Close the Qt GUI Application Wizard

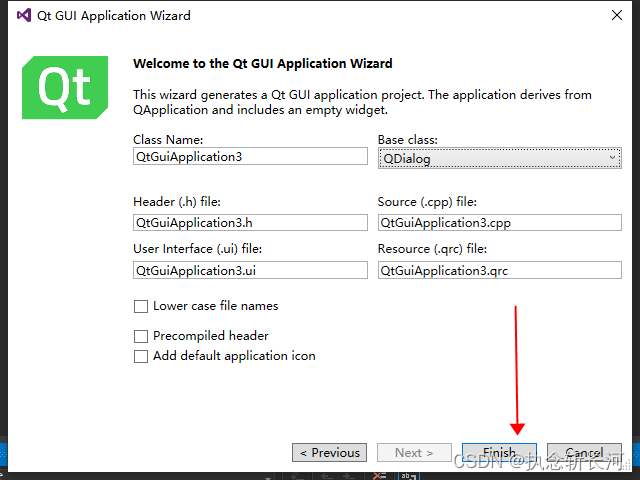click(617, 15)
